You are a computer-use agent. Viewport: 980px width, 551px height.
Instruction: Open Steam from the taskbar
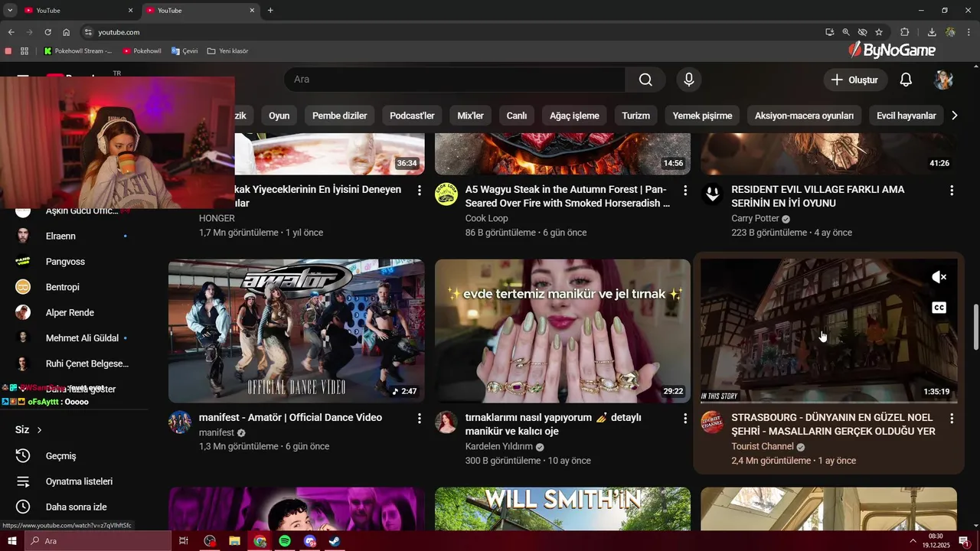click(x=335, y=541)
